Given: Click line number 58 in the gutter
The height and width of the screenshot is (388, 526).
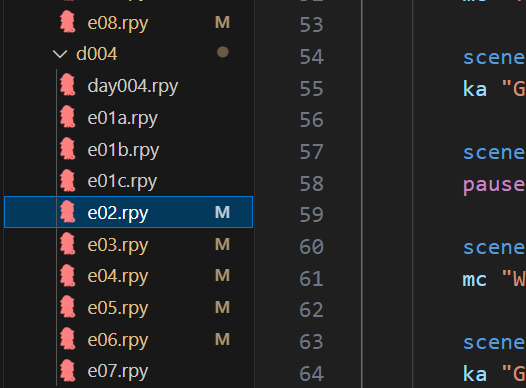Looking at the screenshot, I should [312, 183].
